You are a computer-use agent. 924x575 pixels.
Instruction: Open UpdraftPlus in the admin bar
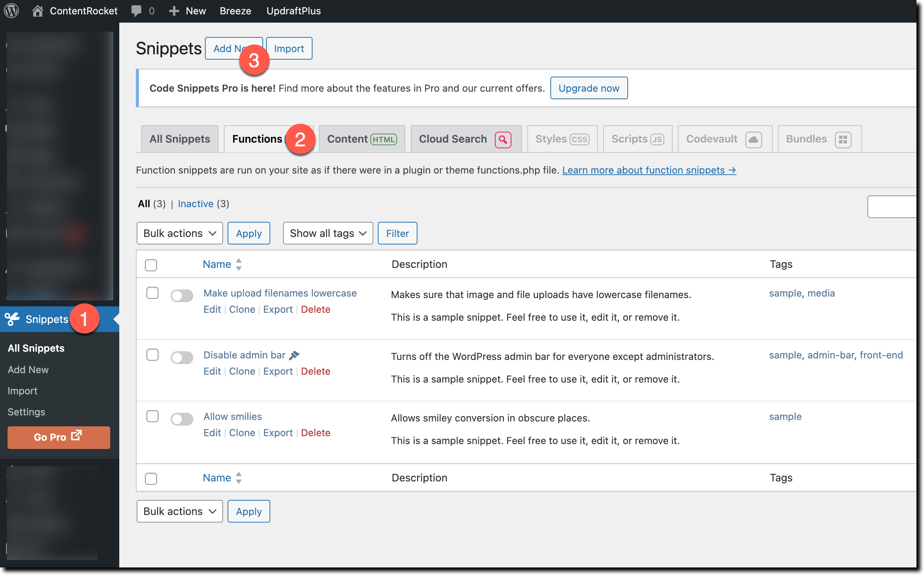tap(293, 11)
